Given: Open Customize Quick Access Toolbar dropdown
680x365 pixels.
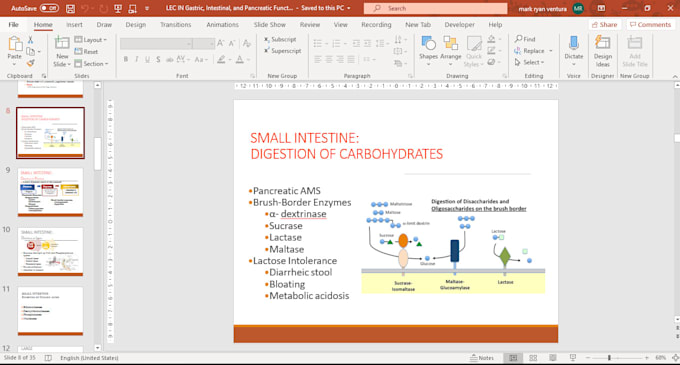Looking at the screenshot, I should (x=147, y=8).
